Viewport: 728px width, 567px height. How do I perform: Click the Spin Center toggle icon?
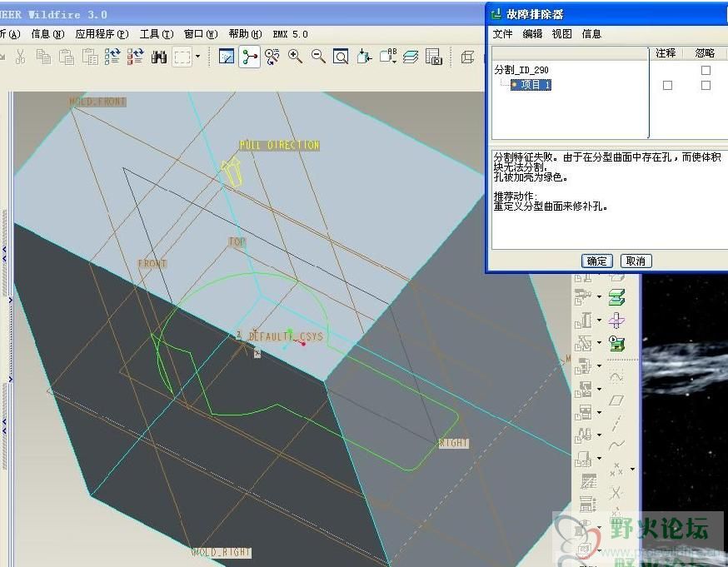(x=249, y=57)
